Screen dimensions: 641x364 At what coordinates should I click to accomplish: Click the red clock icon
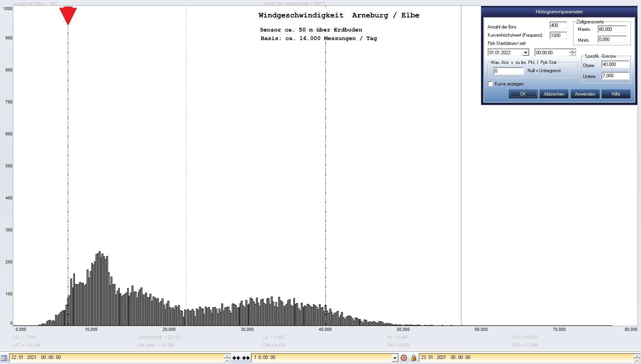tap(404, 358)
